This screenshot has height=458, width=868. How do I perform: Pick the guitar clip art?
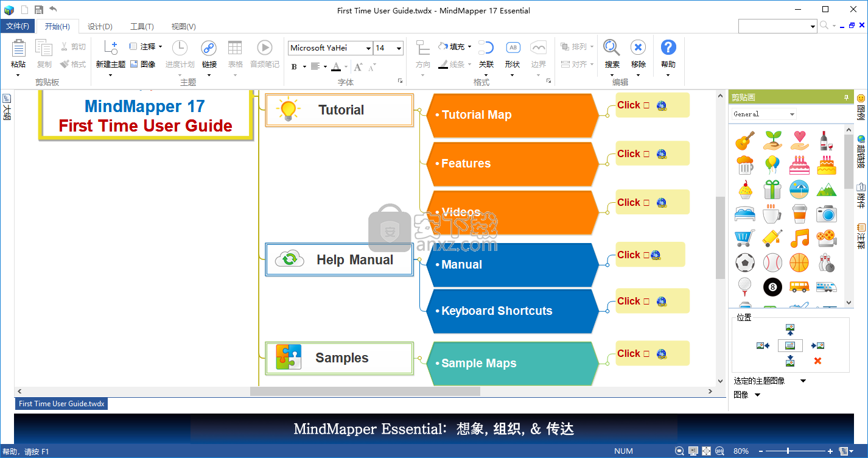745,141
